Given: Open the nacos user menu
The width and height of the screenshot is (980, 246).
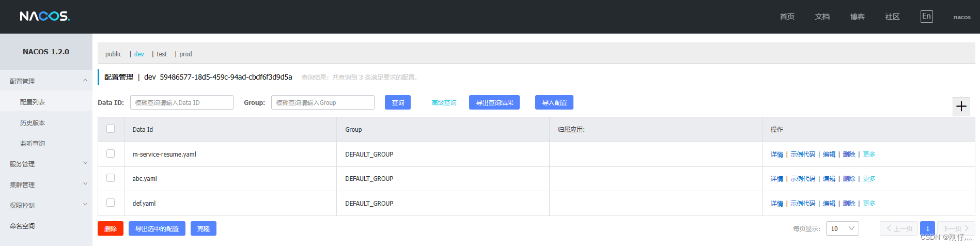Looking at the screenshot, I should pos(962,17).
